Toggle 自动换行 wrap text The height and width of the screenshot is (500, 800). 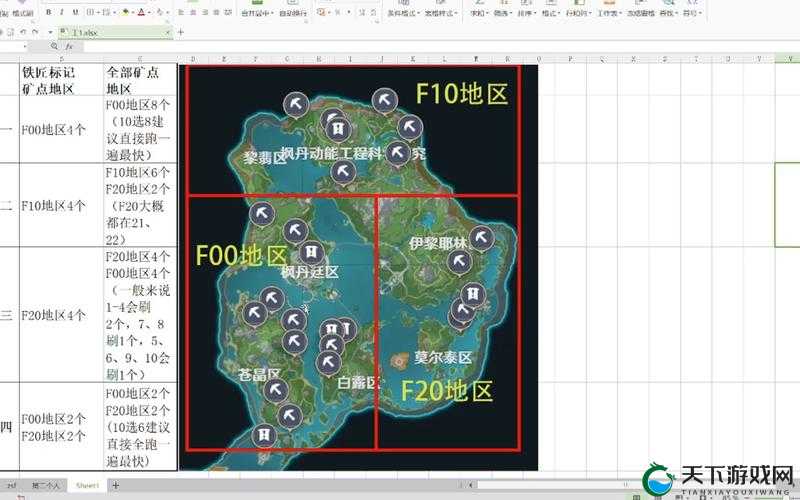pyautogui.click(x=293, y=13)
